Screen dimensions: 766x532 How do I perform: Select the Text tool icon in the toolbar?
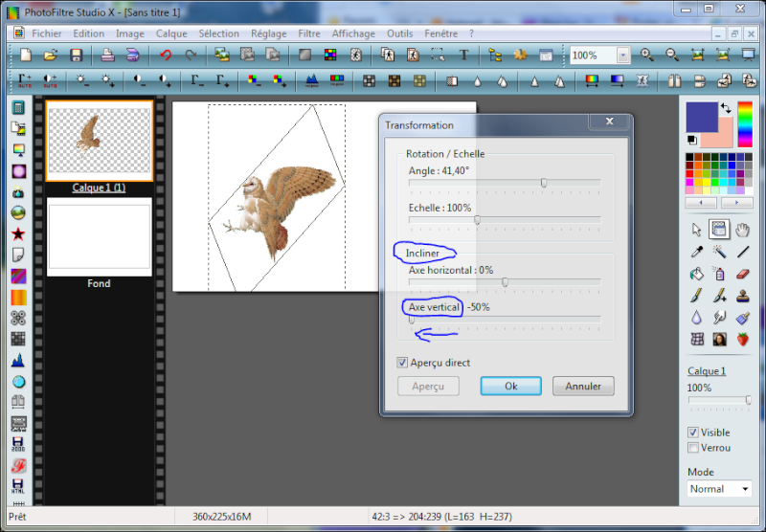pyautogui.click(x=463, y=55)
